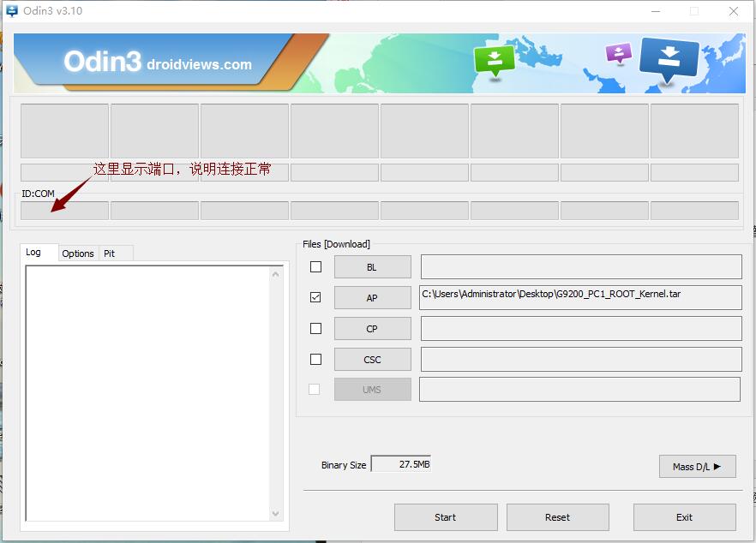This screenshot has height=543, width=756.
Task: Click the AP button to browse firmware
Action: (373, 298)
